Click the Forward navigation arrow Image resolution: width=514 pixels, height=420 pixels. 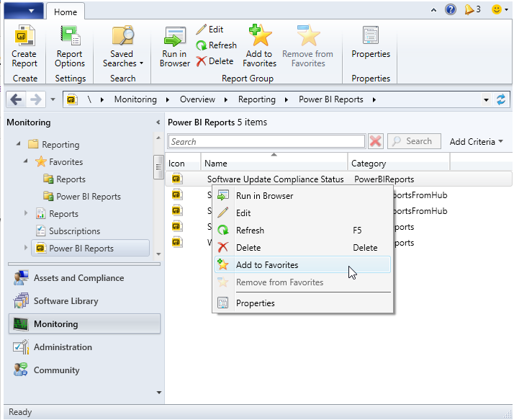[35, 99]
